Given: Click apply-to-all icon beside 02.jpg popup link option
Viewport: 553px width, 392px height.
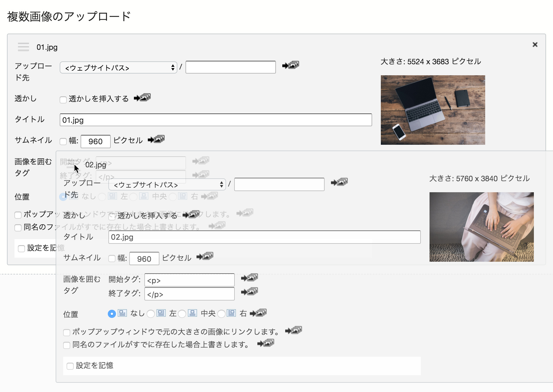Looking at the screenshot, I should 293,331.
